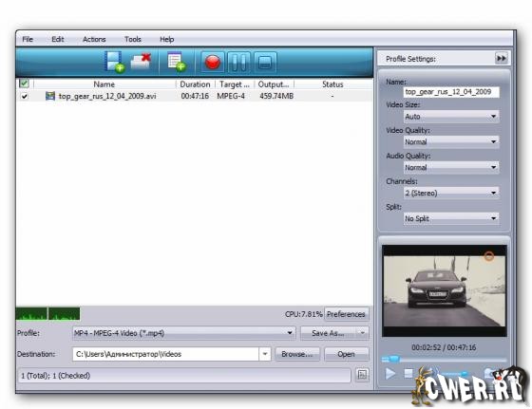Pause conversion using the pause icon
The width and height of the screenshot is (532, 409).
pyautogui.click(x=238, y=63)
